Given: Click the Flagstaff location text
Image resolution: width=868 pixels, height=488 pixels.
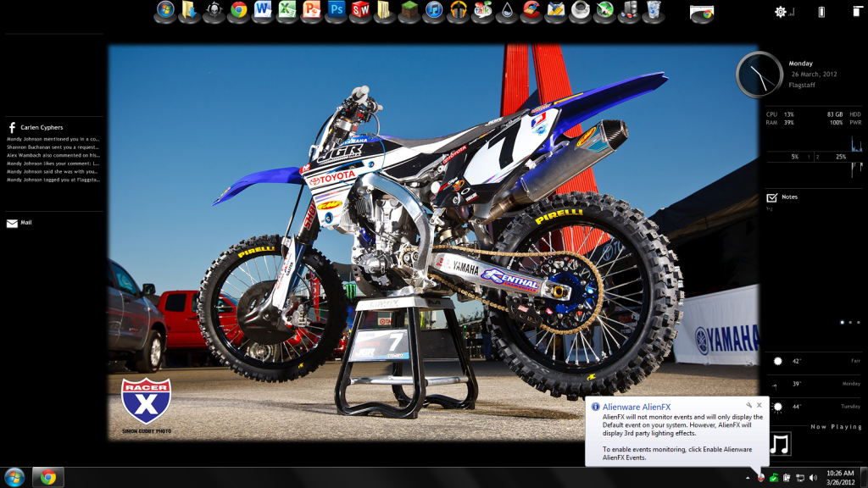Looking at the screenshot, I should tap(802, 86).
